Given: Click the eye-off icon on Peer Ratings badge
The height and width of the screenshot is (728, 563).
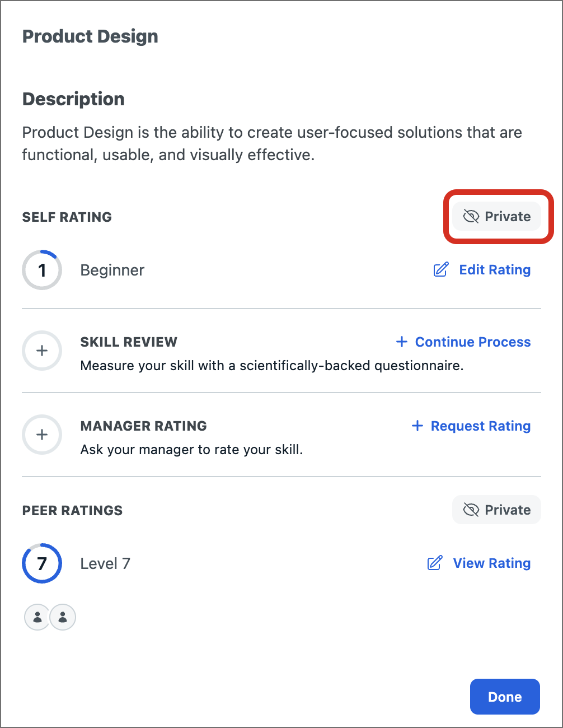Looking at the screenshot, I should click(472, 510).
